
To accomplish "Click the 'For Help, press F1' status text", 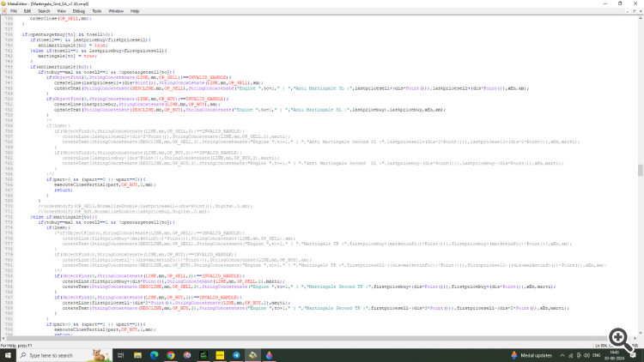I will pyautogui.click(x=16, y=346).
